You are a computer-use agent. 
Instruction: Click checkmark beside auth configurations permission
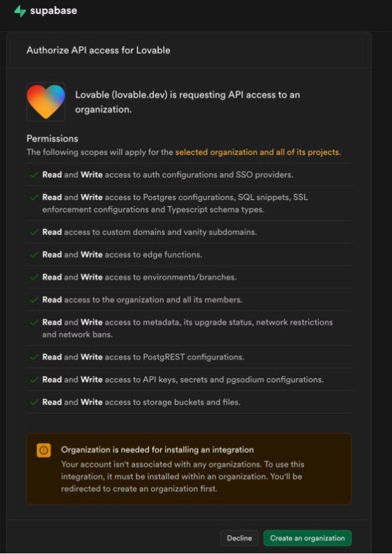tap(34, 175)
